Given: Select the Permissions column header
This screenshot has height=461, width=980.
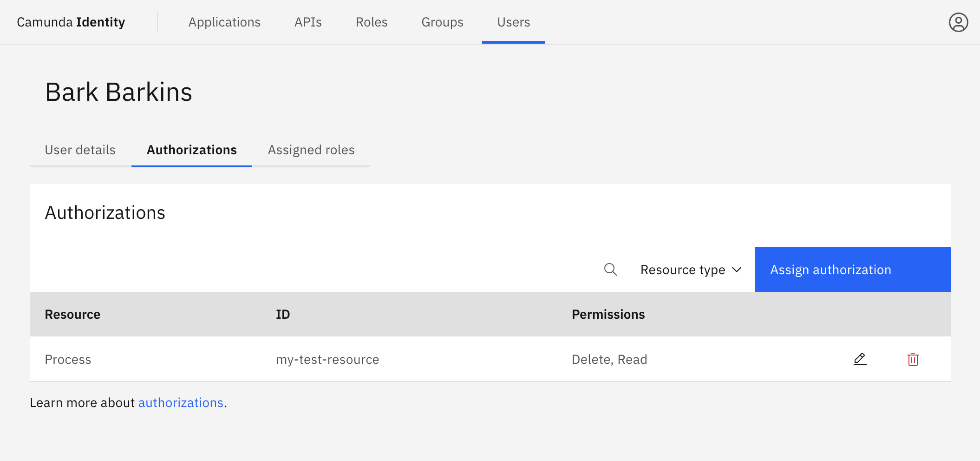Looking at the screenshot, I should (608, 314).
